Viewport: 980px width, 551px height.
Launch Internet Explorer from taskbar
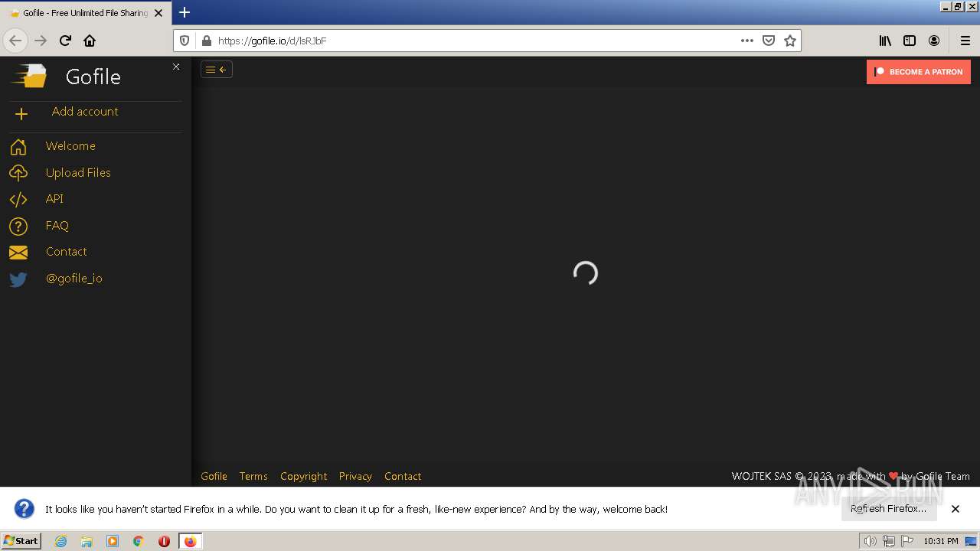(60, 541)
